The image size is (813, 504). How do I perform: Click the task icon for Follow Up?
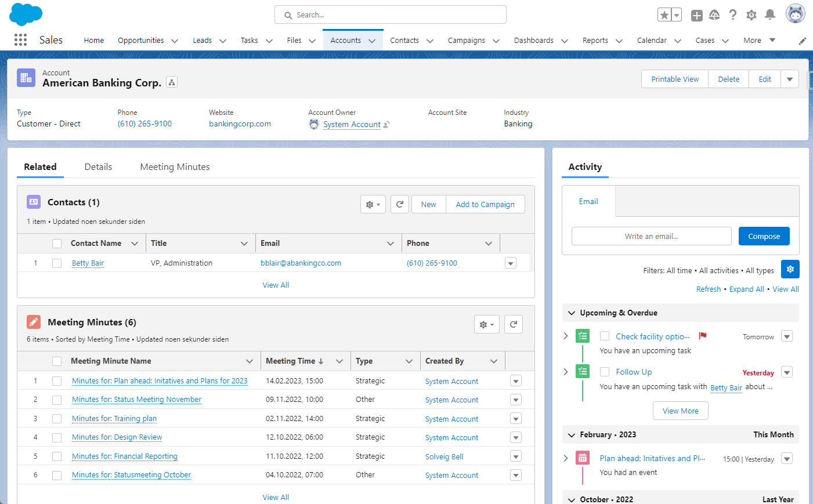[x=583, y=371]
